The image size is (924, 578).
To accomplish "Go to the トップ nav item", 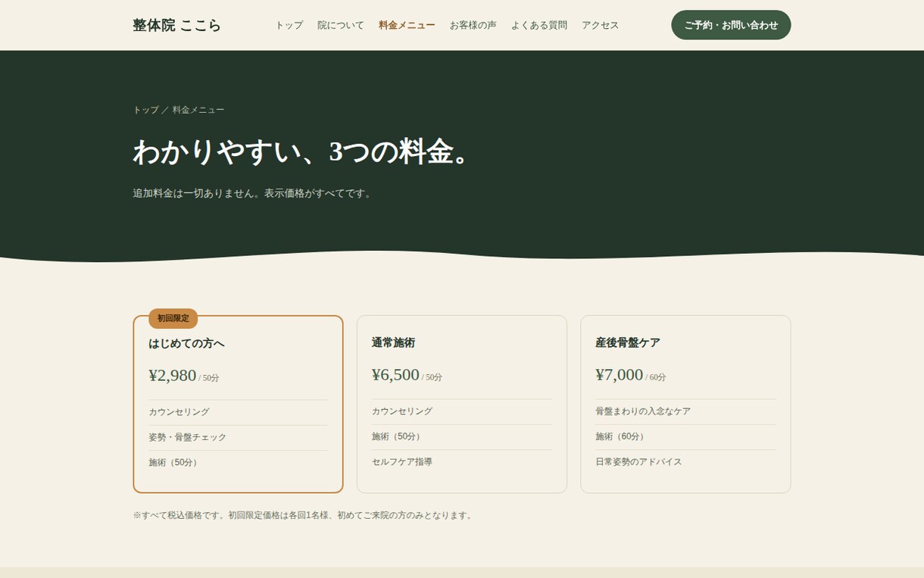I will pyautogui.click(x=289, y=25).
